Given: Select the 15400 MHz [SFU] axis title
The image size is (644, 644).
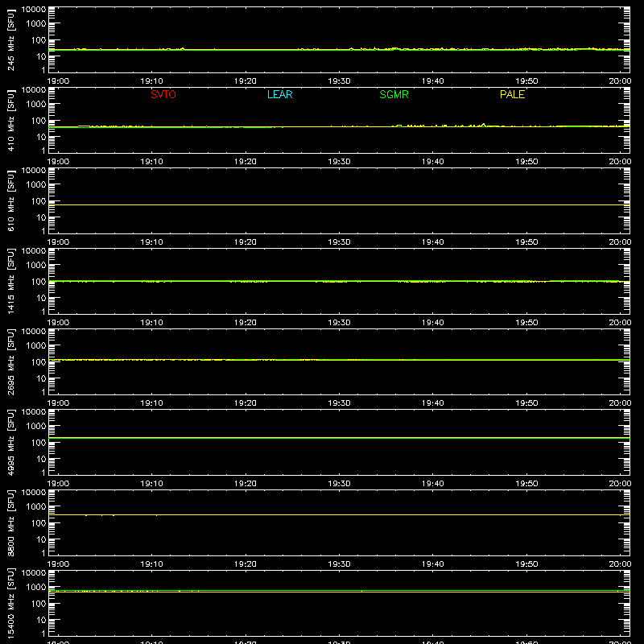Looking at the screenshot, I should (10, 603).
